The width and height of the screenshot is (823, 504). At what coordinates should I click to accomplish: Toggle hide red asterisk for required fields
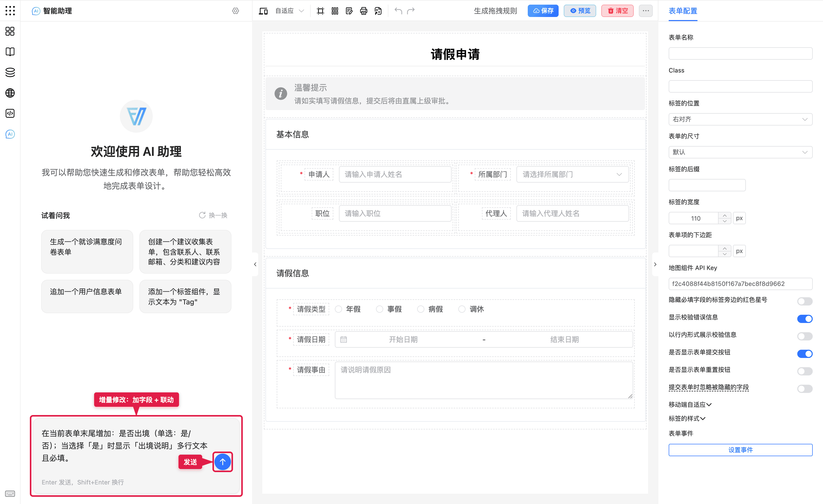[805, 301]
